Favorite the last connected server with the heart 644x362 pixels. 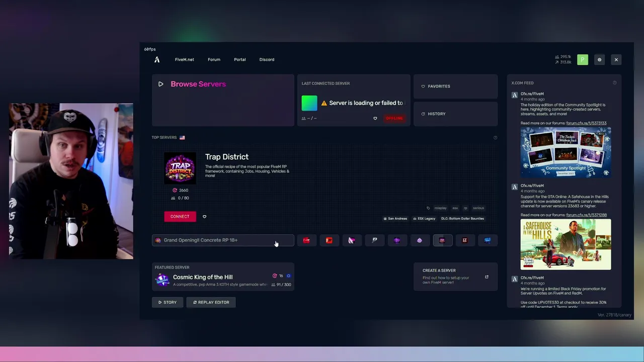pos(375,118)
